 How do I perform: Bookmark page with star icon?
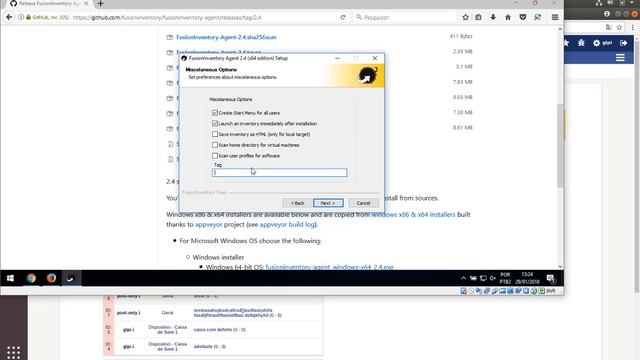point(465,17)
